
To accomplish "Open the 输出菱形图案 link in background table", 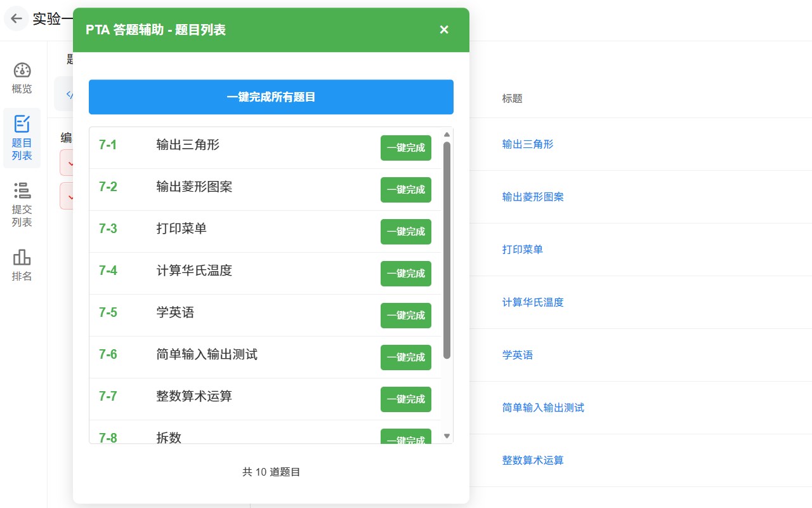I will click(x=533, y=197).
